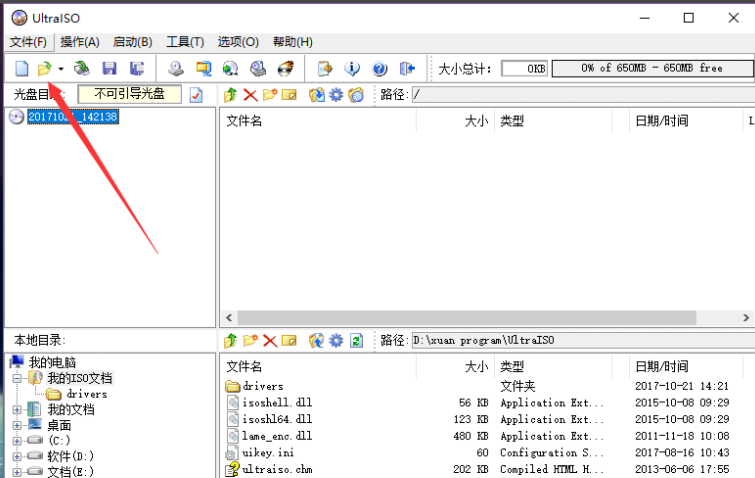The width and height of the screenshot is (755, 478).
Task: Click the Burn CD image toolbar icon
Action: click(x=285, y=69)
